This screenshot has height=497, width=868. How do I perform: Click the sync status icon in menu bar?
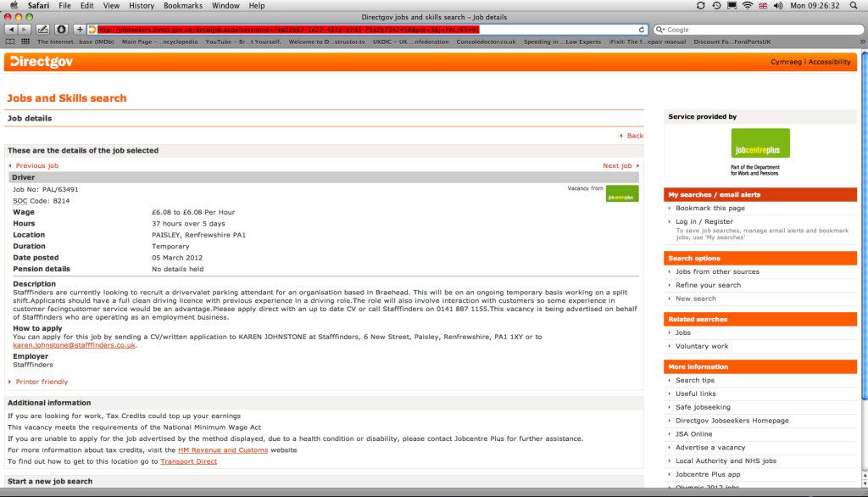coord(701,6)
